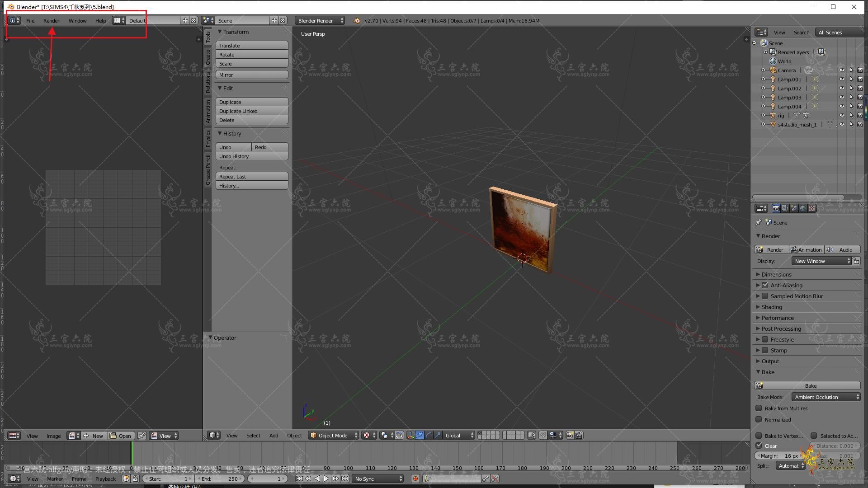Click New image in UV editor header

94,436
